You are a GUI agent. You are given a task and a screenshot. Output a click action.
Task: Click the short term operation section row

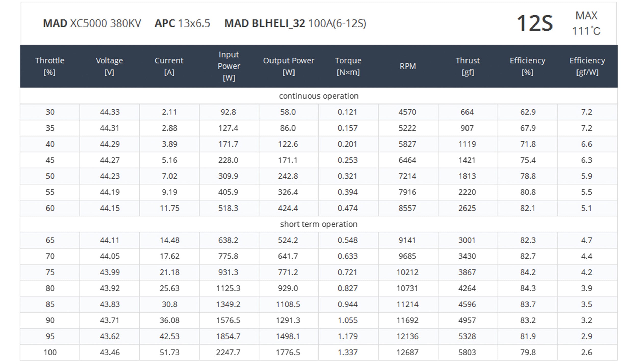pos(319,224)
